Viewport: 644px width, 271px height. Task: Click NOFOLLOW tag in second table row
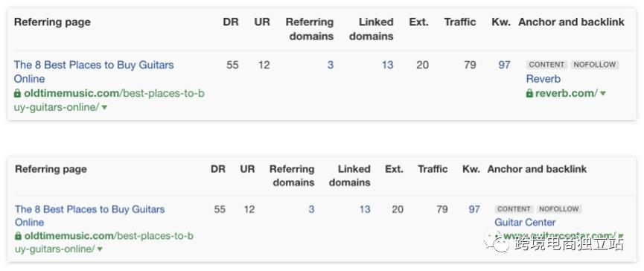pos(558,209)
